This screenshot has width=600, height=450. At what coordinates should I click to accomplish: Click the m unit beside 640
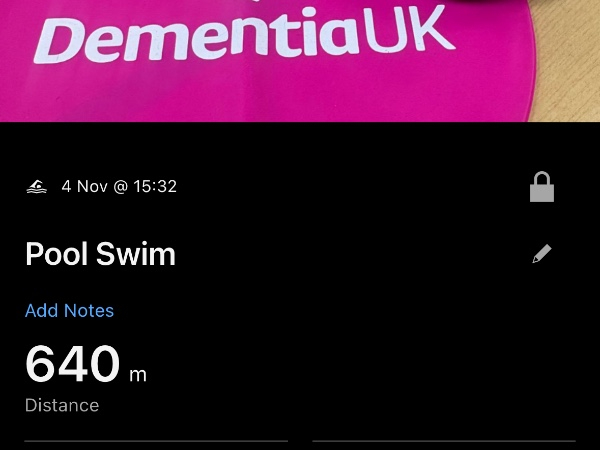coord(137,375)
